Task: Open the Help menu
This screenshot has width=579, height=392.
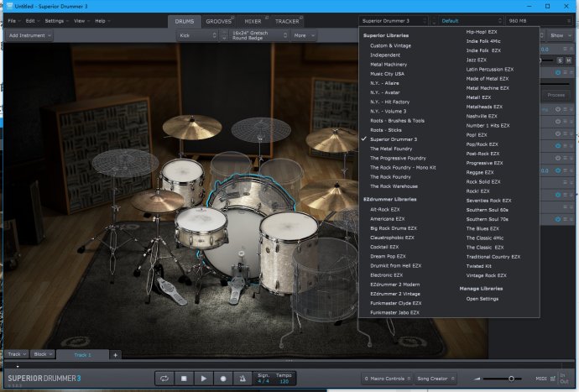Action: tap(102, 21)
